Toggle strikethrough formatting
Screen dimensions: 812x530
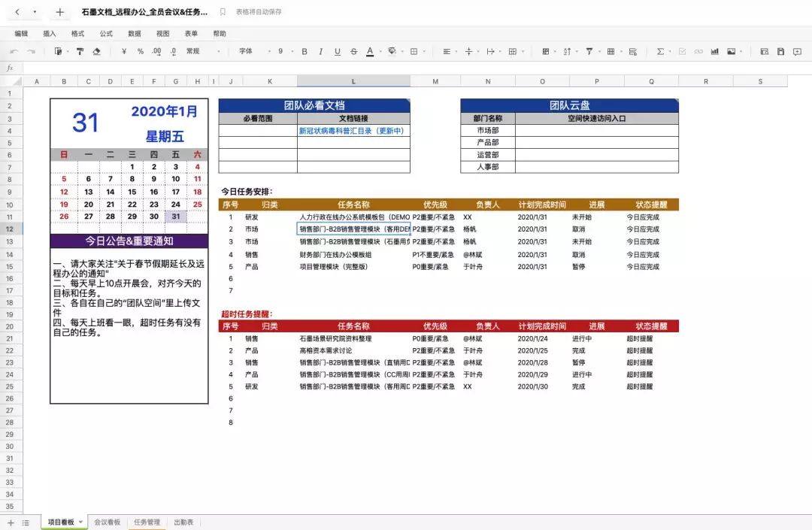(x=353, y=52)
